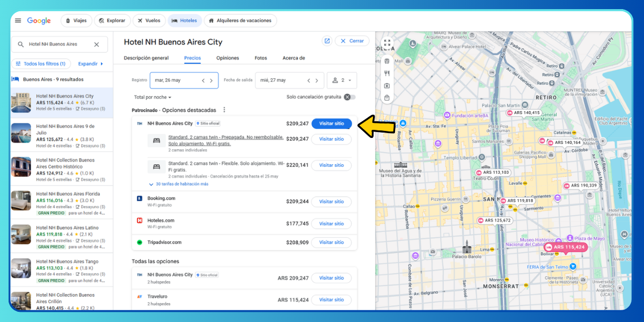This screenshot has width=644, height=322.
Task: Click the Booking.com logo icon
Action: pyautogui.click(x=140, y=199)
